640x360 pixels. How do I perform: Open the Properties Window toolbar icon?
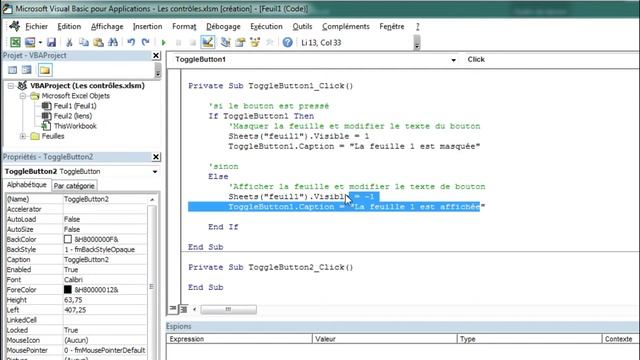[240, 42]
